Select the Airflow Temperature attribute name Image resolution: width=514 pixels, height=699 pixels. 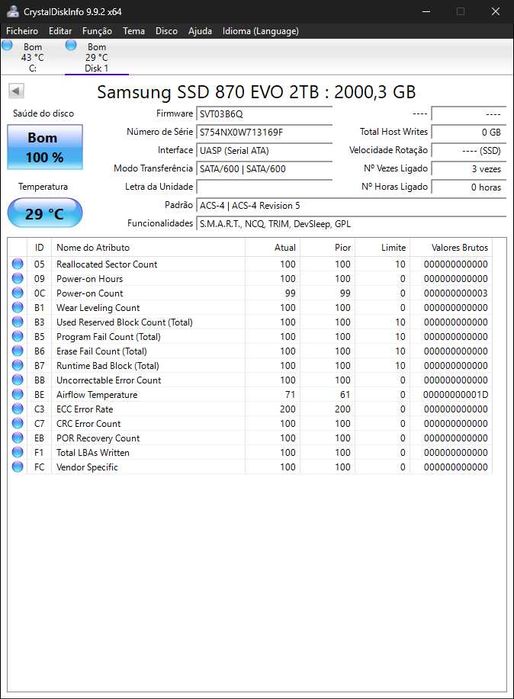point(97,395)
